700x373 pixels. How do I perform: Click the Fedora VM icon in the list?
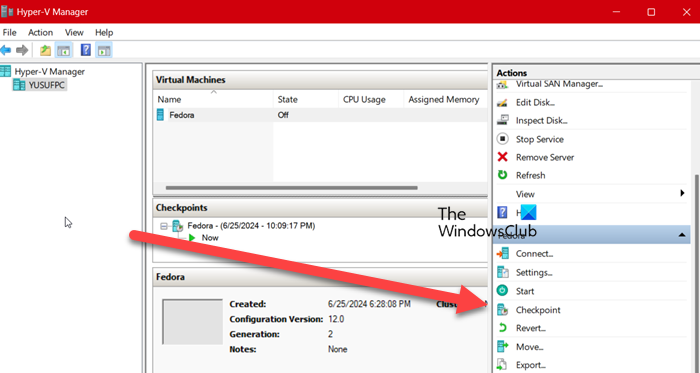(x=161, y=115)
